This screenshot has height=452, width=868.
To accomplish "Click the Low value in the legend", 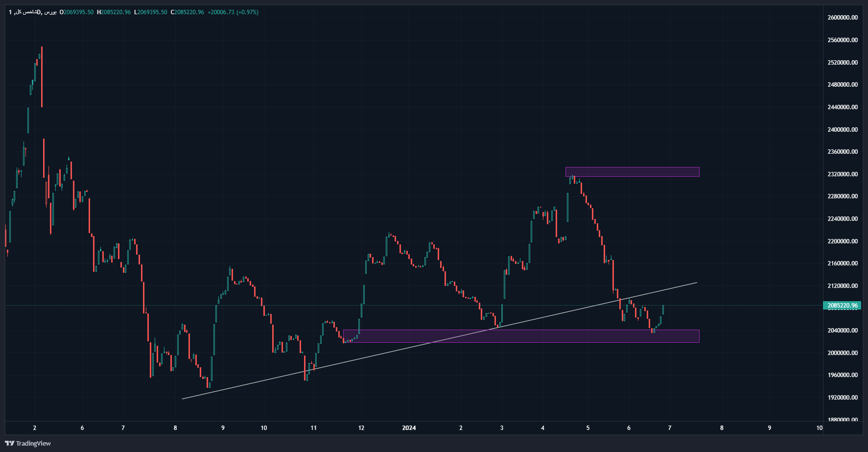I will coord(152,12).
